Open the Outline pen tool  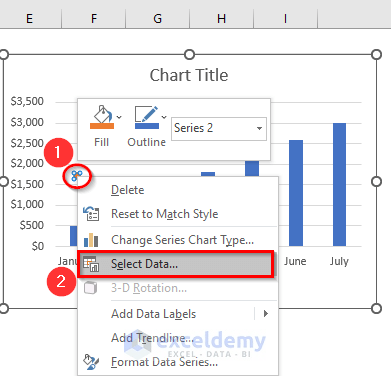pyautogui.click(x=147, y=117)
